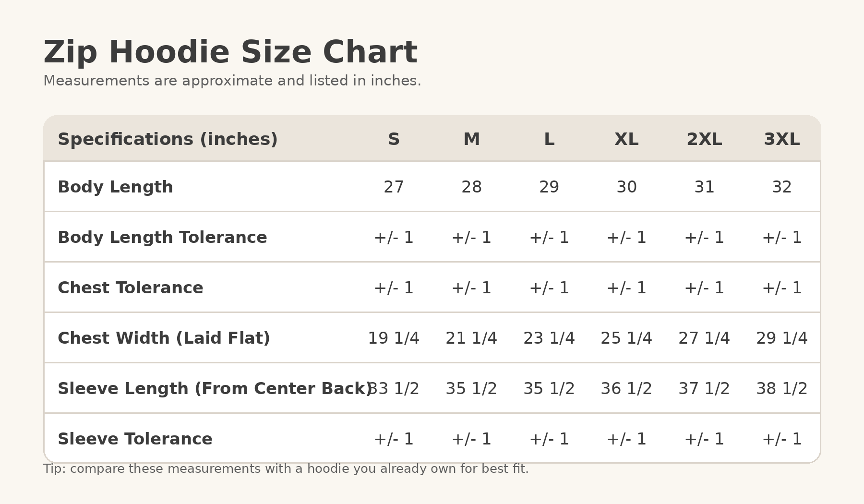Screen dimensions: 864x504
Task: Select Sleeve Length (From Center Back) label
Action: coord(215,388)
